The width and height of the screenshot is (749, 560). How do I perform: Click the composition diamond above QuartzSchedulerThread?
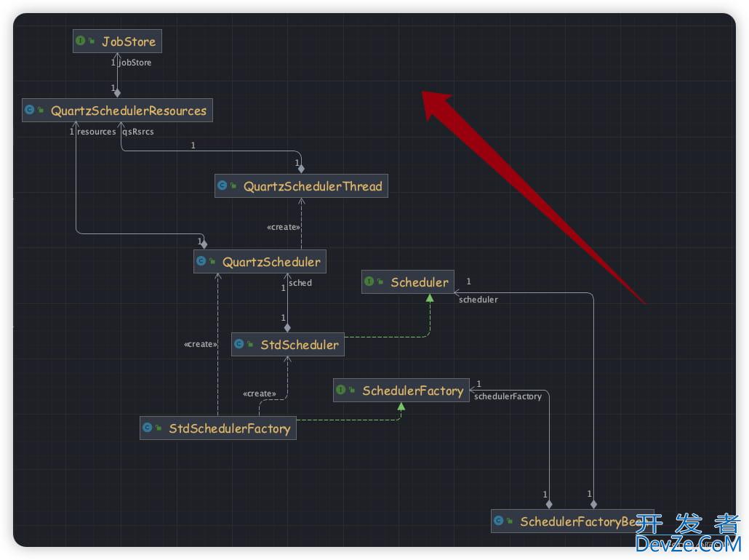tap(301, 169)
